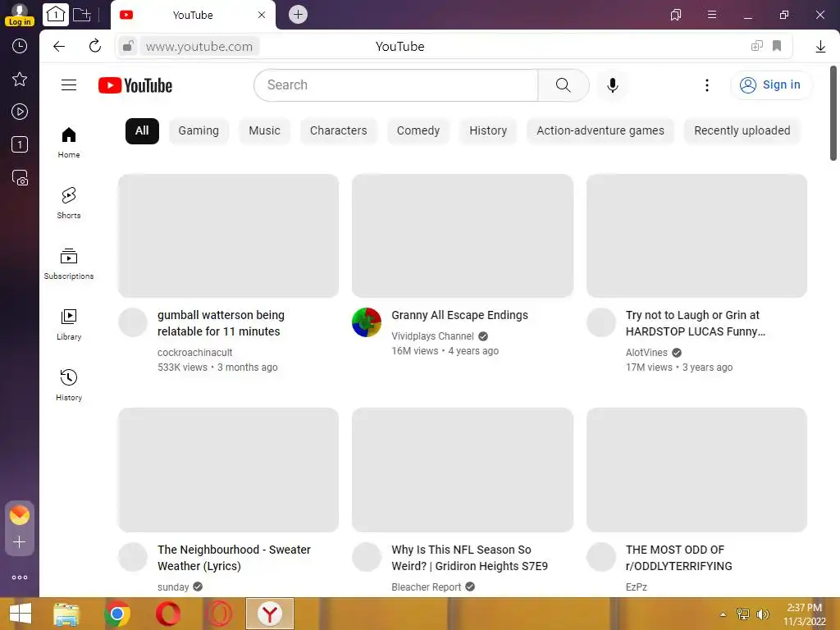
Task: Open Granny All Escape Endings thumbnail
Action: (x=463, y=235)
